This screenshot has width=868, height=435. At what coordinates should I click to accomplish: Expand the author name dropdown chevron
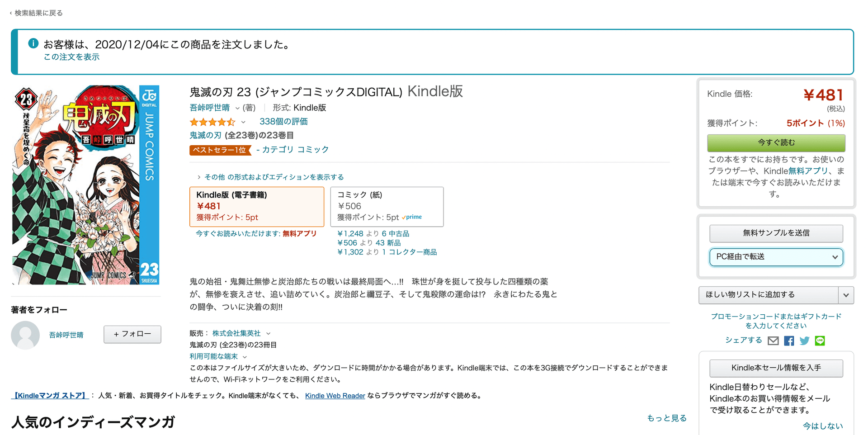tap(237, 108)
